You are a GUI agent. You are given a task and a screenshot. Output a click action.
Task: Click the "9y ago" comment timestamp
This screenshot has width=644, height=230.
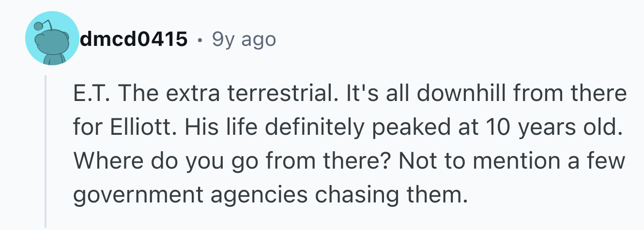click(x=244, y=40)
